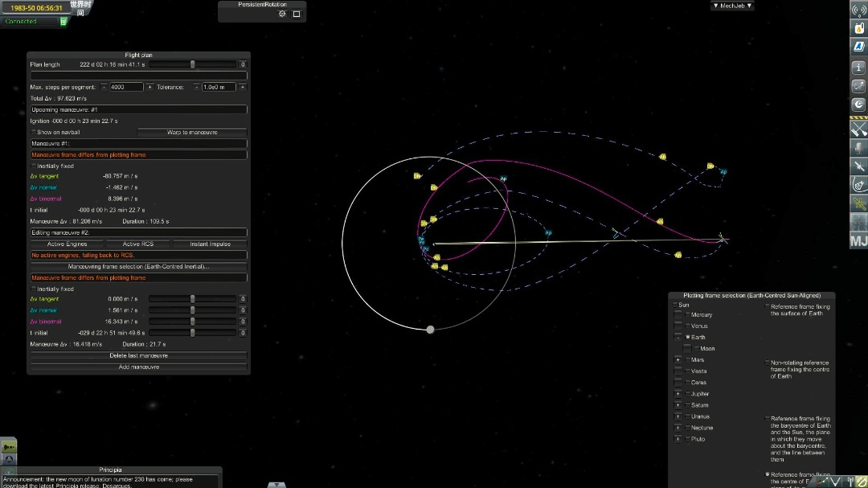
Task: Click manoeuvre #2 t initial slider handle
Action: 193,333
